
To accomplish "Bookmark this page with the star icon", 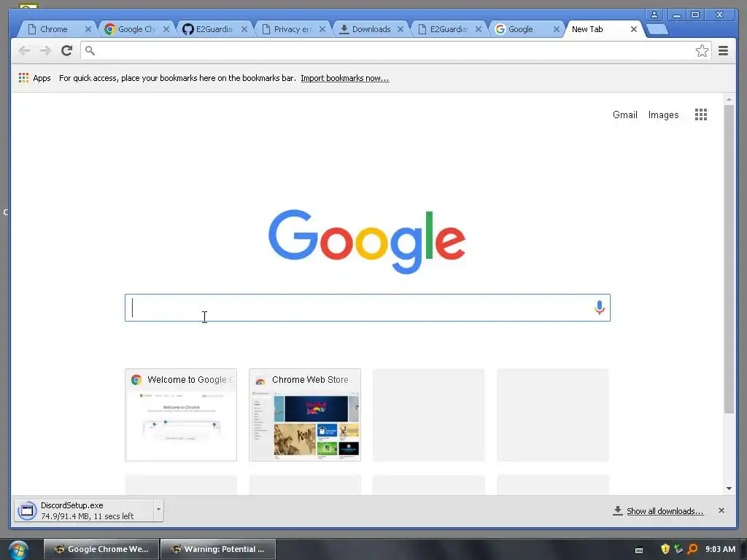I will pyautogui.click(x=702, y=50).
